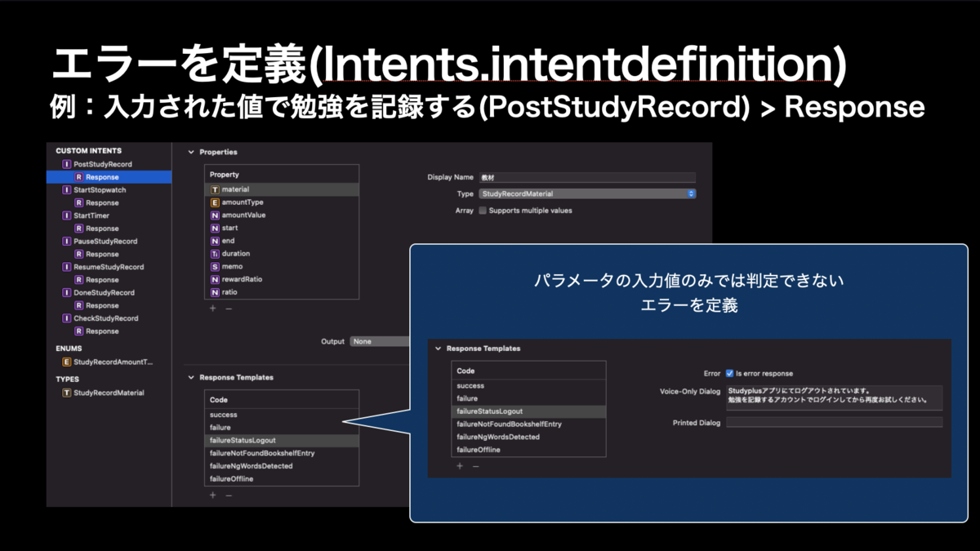980x551 pixels.
Task: Enable the Supports multiple values checkbox
Action: click(483, 211)
